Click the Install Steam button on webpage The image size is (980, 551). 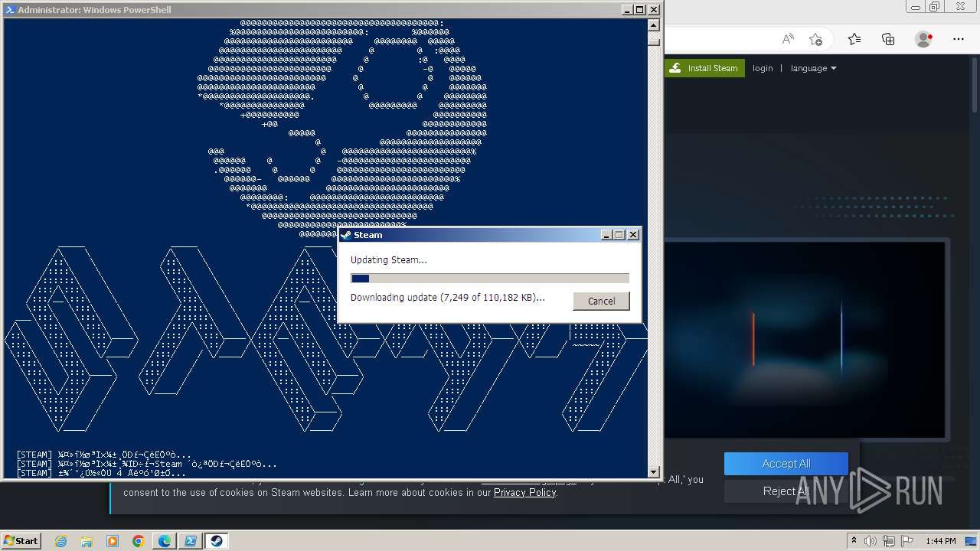pyautogui.click(x=704, y=68)
